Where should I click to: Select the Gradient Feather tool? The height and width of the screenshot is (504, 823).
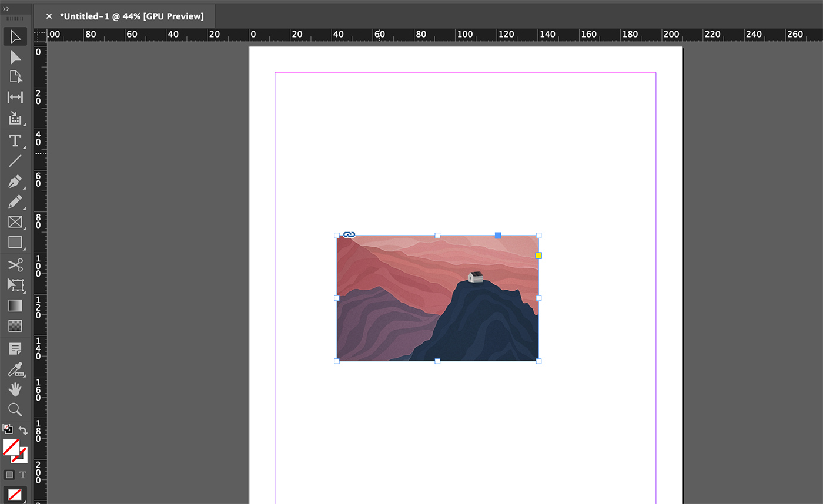15,325
